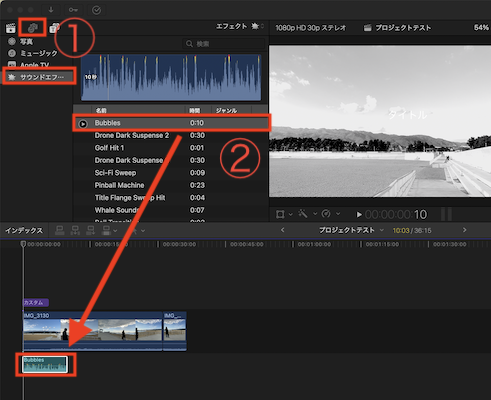Select Drone Dark Suspense 2 row
This screenshot has width=491, height=400.
click(170, 135)
